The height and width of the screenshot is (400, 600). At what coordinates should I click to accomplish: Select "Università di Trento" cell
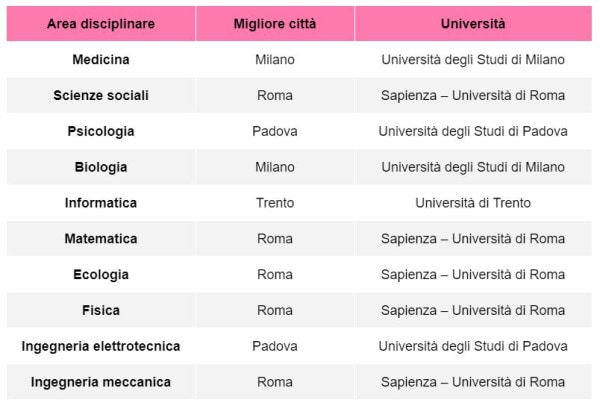473,203
